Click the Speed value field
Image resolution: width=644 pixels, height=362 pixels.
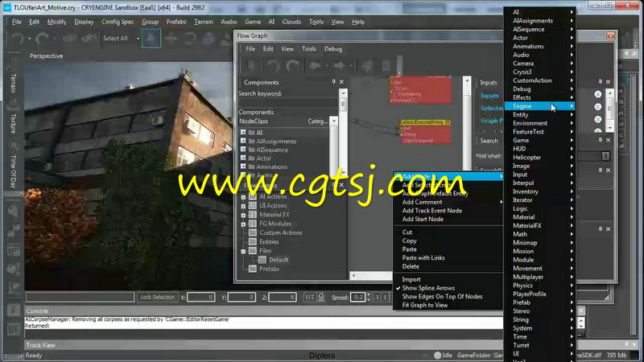(x=357, y=297)
